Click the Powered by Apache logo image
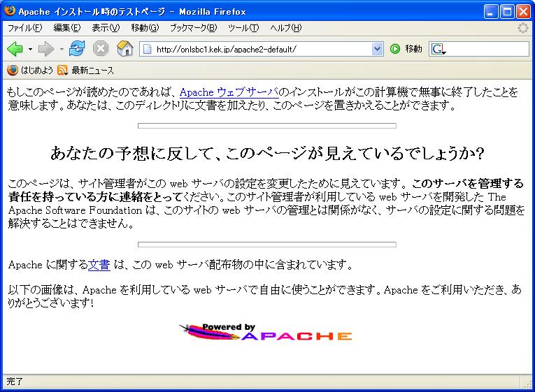This screenshot has height=392, width=535. [x=266, y=333]
